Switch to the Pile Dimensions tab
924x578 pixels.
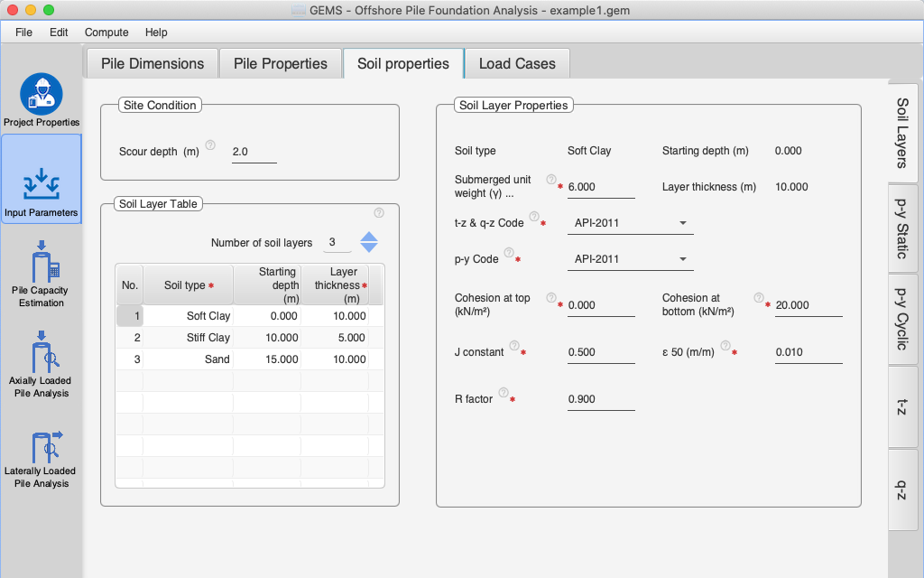click(152, 64)
